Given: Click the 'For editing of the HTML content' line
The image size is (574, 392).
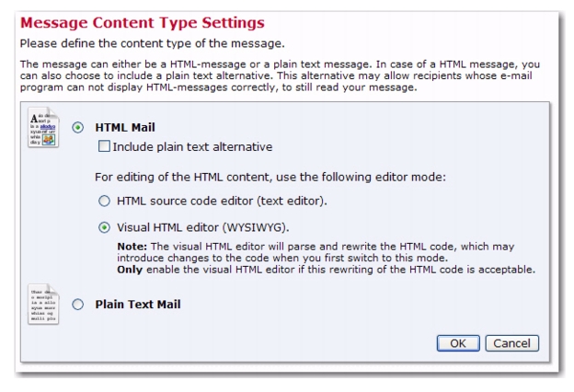Looking at the screenshot, I should 270,178.
